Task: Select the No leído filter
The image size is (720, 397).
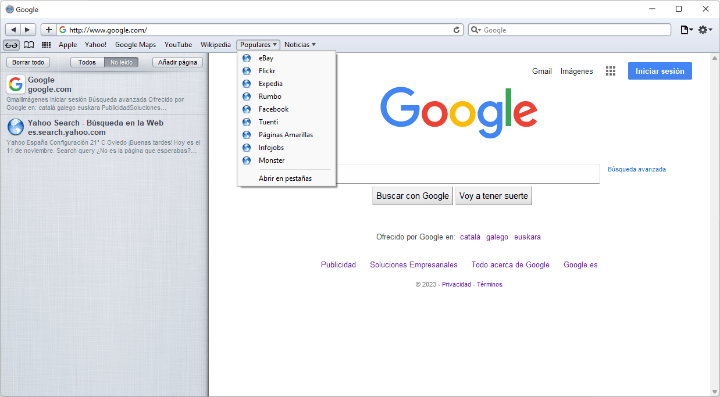Action: coord(121,62)
